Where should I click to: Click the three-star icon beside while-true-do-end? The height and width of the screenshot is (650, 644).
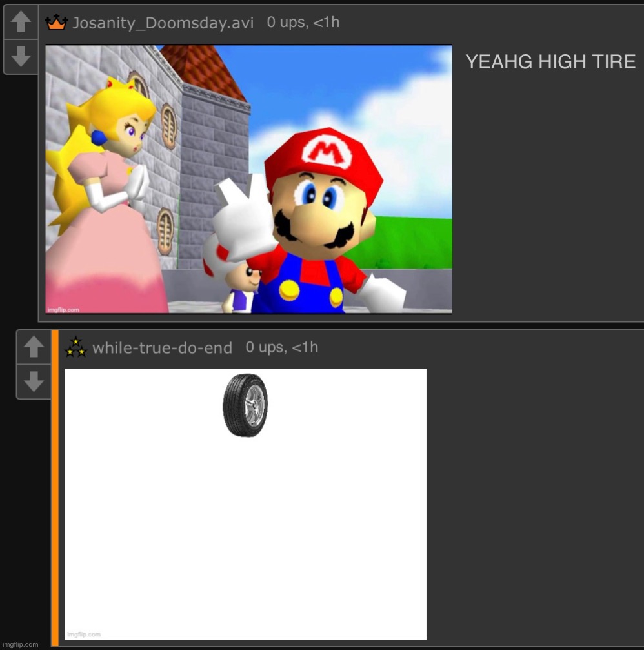pyautogui.click(x=76, y=347)
